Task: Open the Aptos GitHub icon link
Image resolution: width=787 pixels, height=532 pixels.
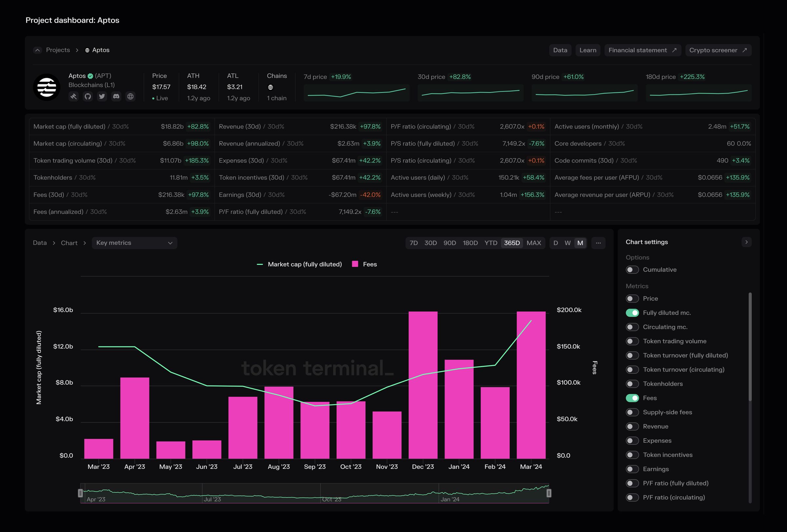Action: click(x=88, y=96)
